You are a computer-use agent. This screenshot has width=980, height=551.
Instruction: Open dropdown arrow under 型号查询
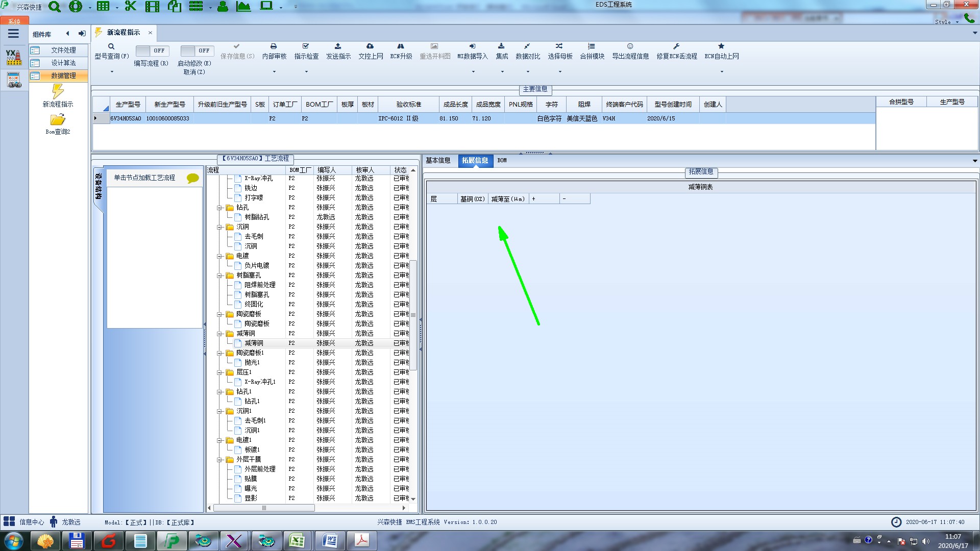point(112,71)
